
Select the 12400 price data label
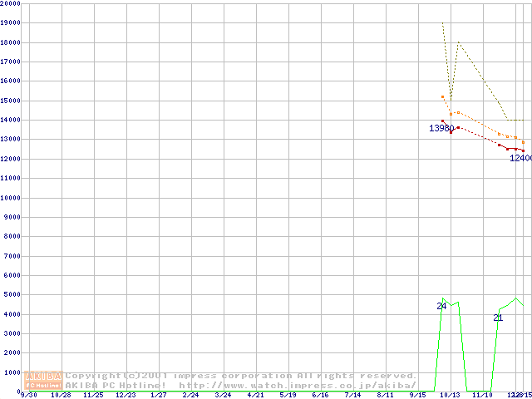[520, 158]
